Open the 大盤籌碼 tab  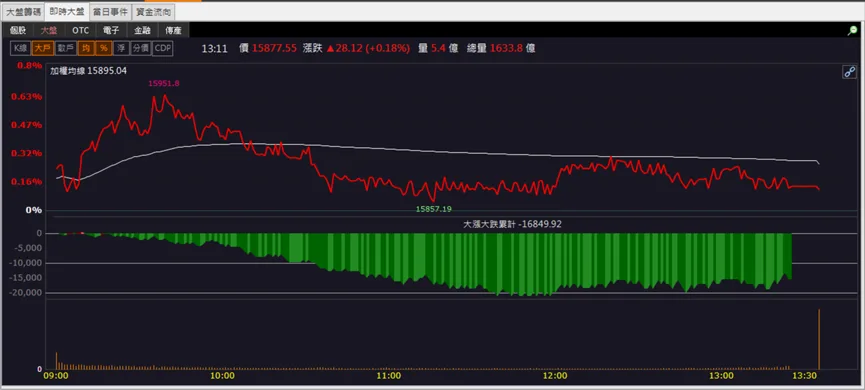(23, 12)
